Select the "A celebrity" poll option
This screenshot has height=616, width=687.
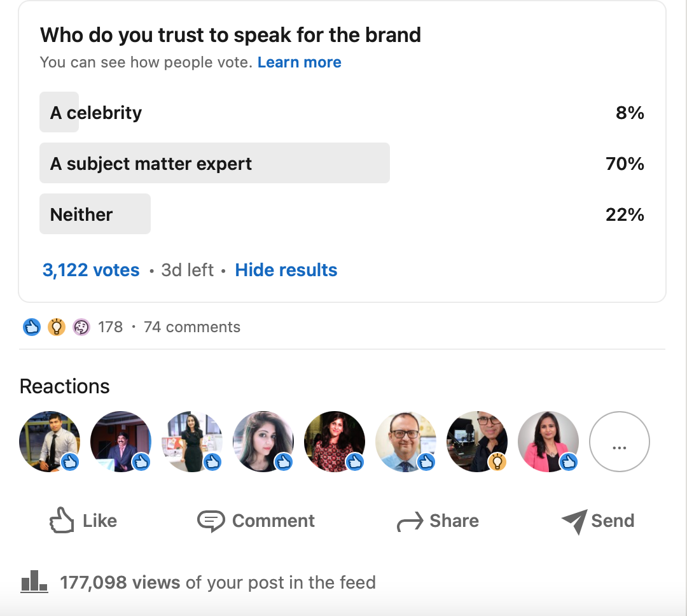point(96,113)
